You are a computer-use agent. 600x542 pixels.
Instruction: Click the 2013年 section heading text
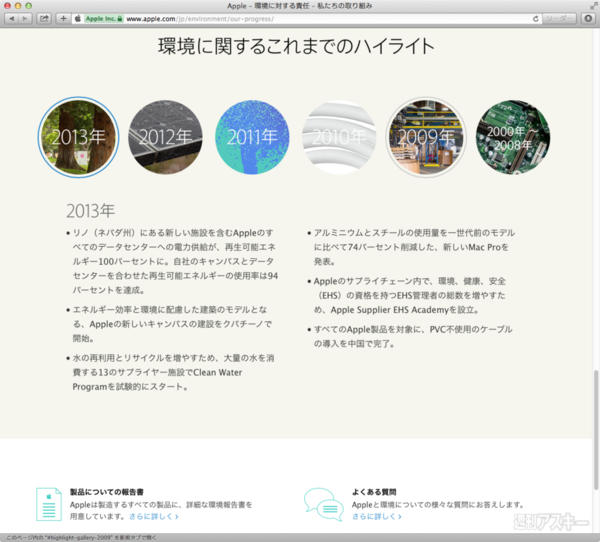click(91, 211)
